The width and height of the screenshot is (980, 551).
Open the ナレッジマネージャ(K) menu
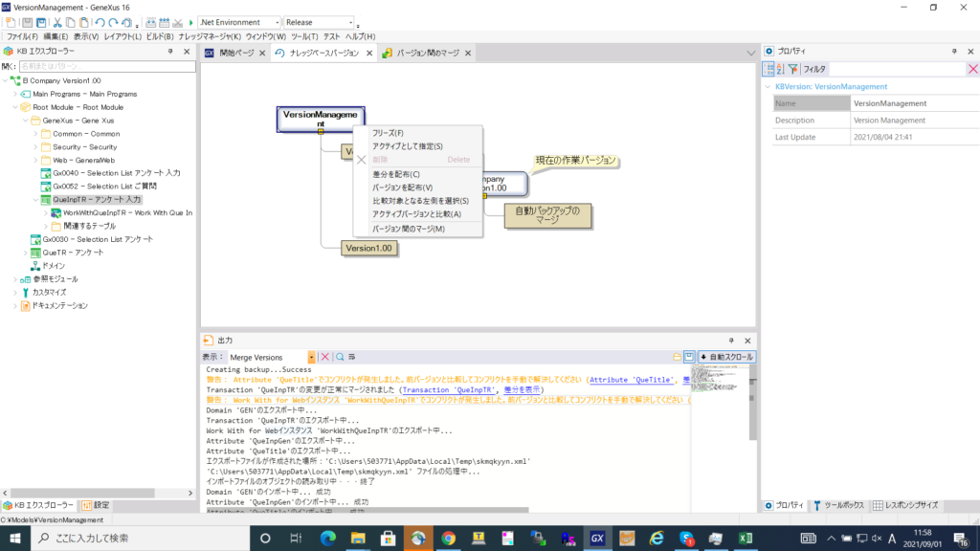click(210, 37)
